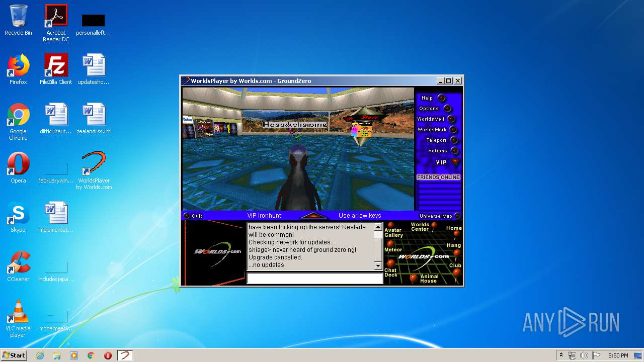Open Windows Explorer from the taskbar
This screenshot has height=362, width=644.
[57, 355]
